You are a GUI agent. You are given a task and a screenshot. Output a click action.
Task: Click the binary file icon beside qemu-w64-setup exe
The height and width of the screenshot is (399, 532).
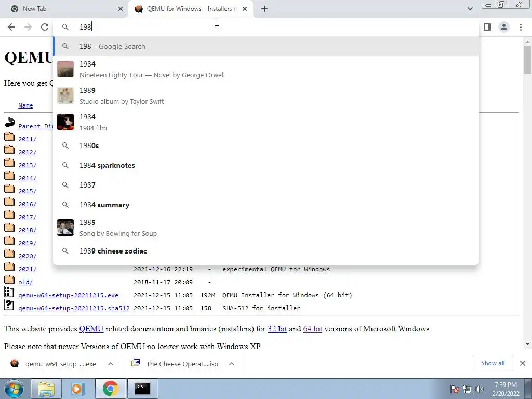(x=9, y=292)
